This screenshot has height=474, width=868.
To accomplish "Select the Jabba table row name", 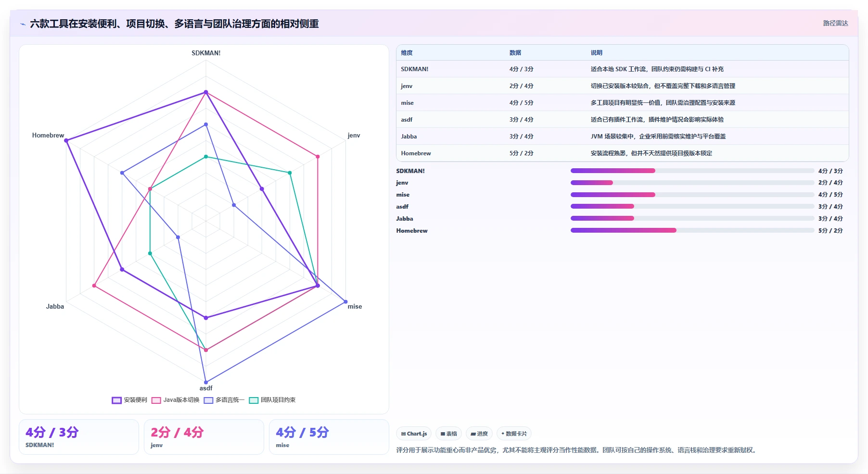I will tap(409, 137).
